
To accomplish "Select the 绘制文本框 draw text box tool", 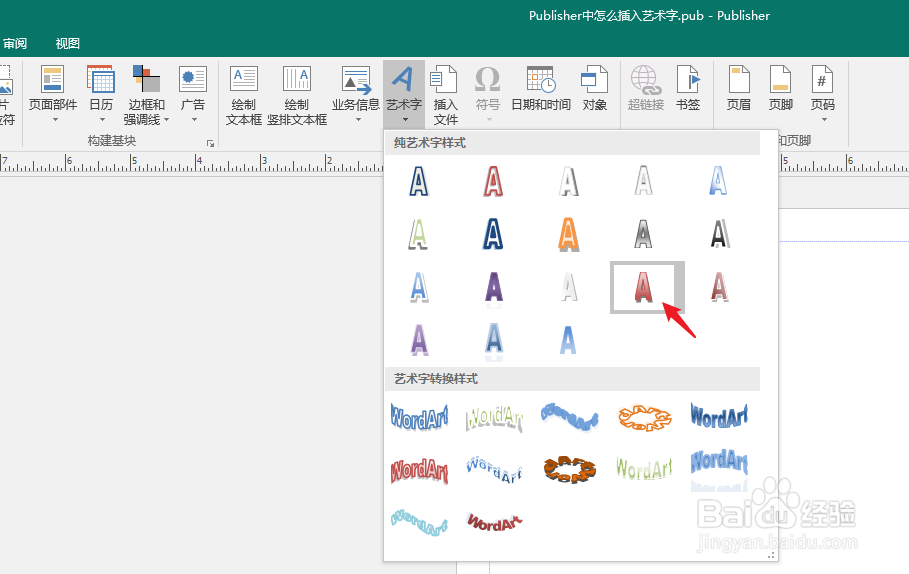I will click(x=243, y=94).
